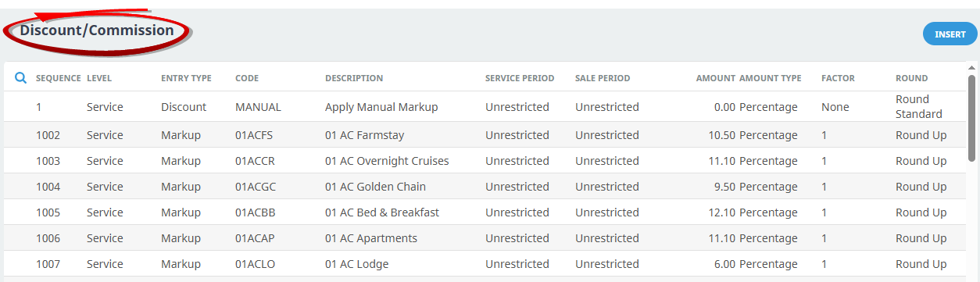Click the AMOUNT TYPE column header
Viewport: 980px width, 282px height.
click(771, 78)
